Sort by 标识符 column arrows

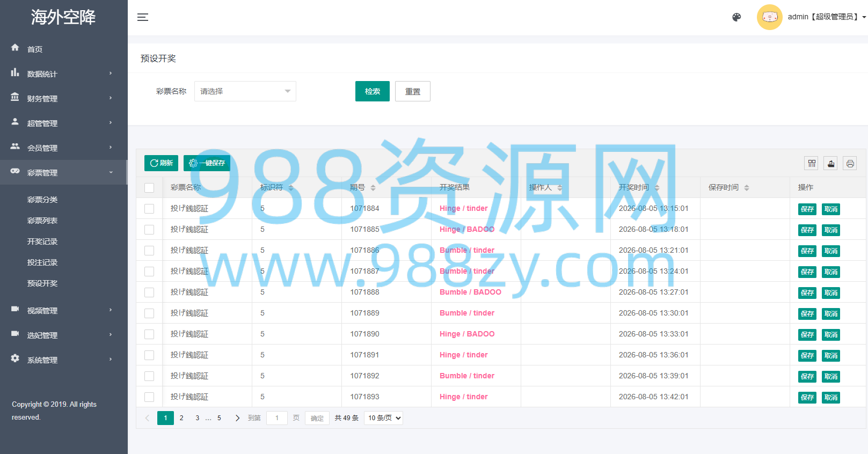click(x=291, y=188)
